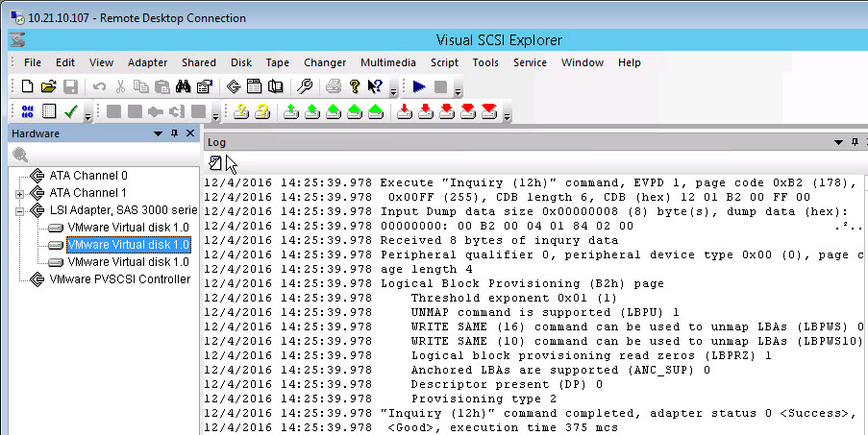The width and height of the screenshot is (868, 435).
Task: Close the Hardware panel
Action: click(x=190, y=133)
